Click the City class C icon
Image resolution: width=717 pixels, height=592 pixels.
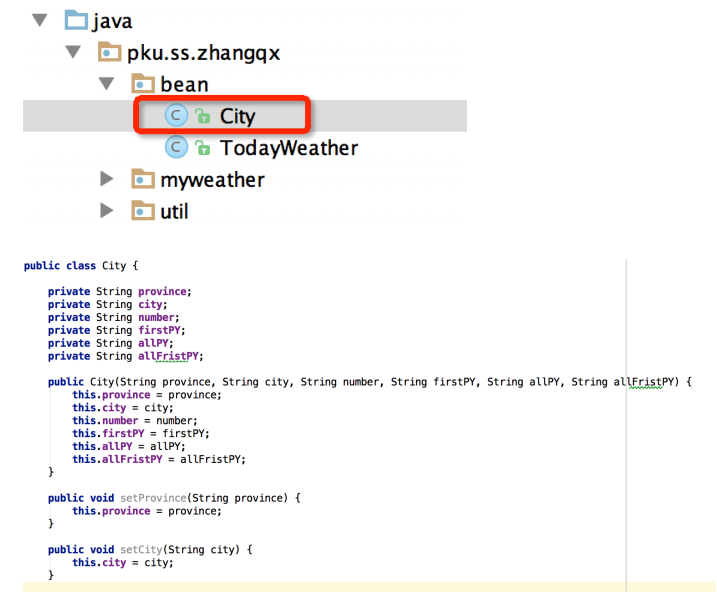[x=177, y=116]
